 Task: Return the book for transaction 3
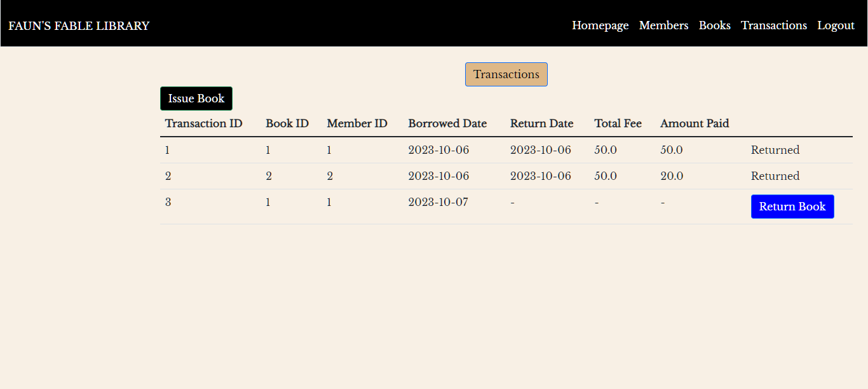792,206
